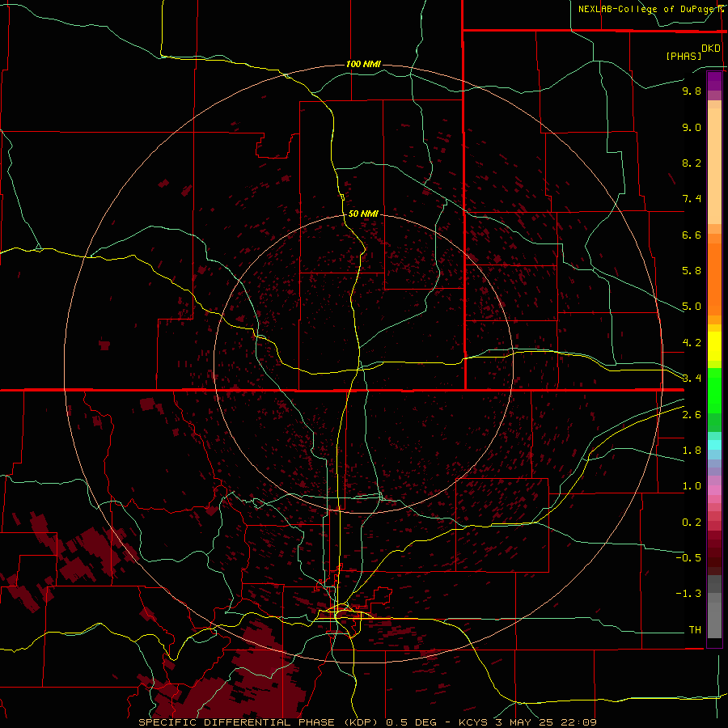This screenshot has height=728, width=728.
Task: Select the 2.6 value on the scale
Action: 692,415
